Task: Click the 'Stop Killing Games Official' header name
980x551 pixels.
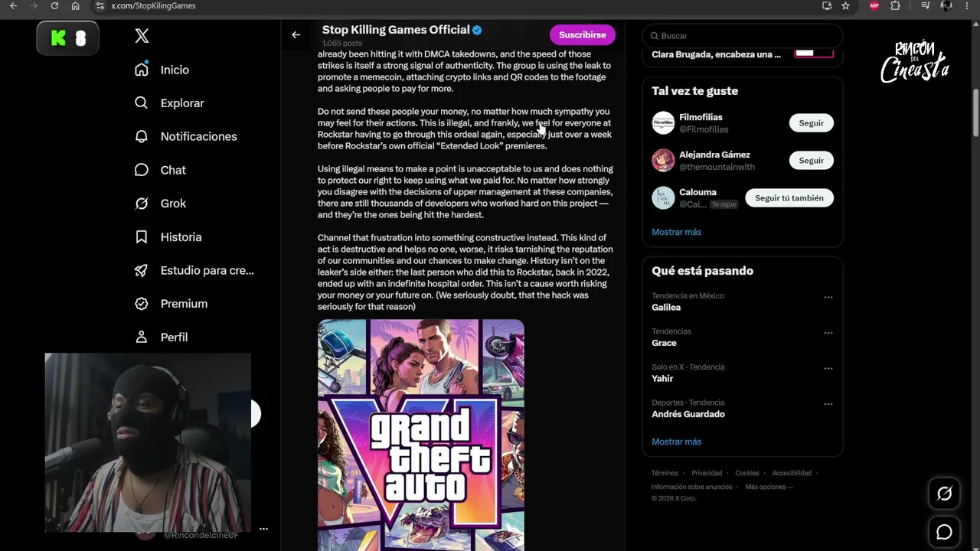Action: click(396, 30)
